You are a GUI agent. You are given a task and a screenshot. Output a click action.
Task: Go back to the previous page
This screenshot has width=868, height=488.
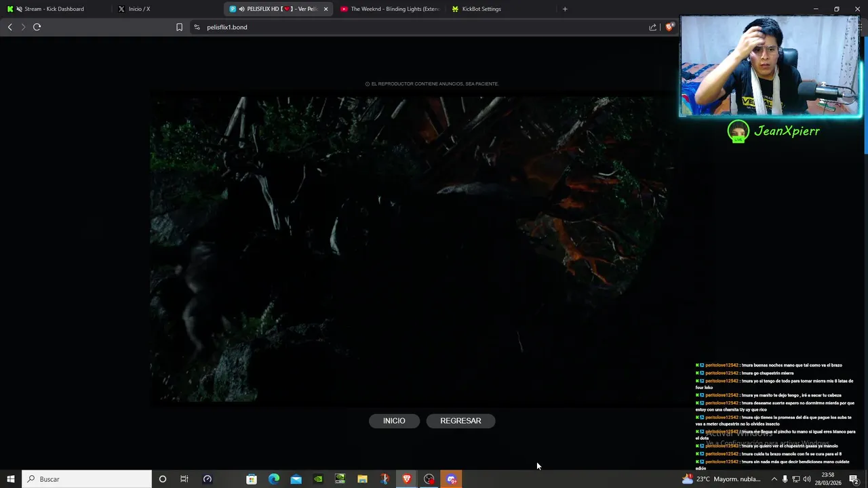[x=9, y=27]
